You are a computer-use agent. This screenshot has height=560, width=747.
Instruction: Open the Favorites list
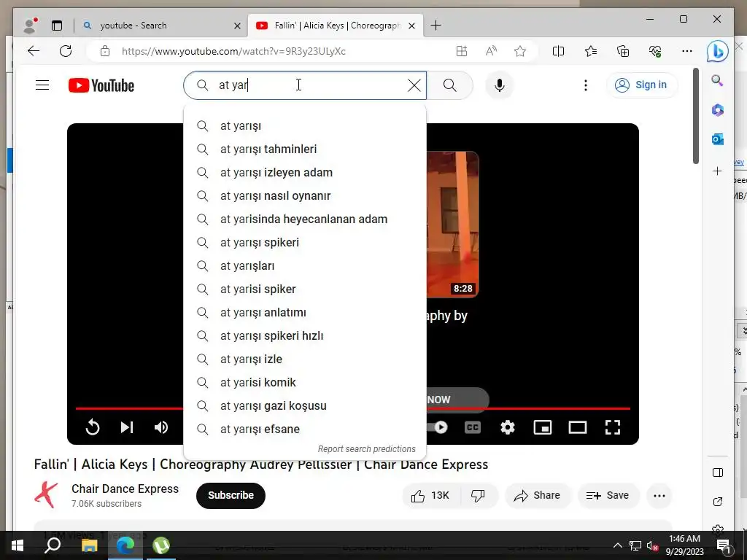(591, 51)
